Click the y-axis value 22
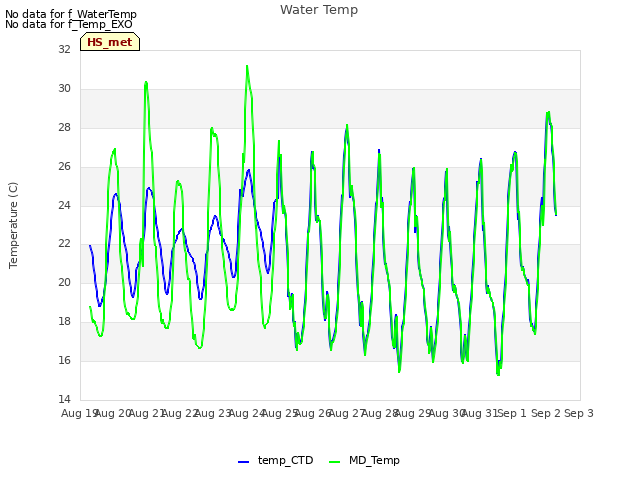This screenshot has height=480, width=640. (64, 244)
